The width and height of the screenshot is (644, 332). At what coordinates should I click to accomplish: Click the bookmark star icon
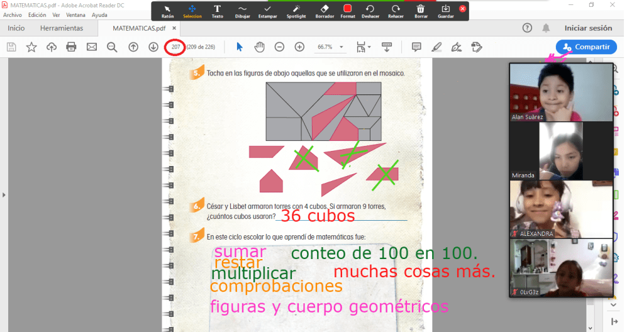[31, 47]
